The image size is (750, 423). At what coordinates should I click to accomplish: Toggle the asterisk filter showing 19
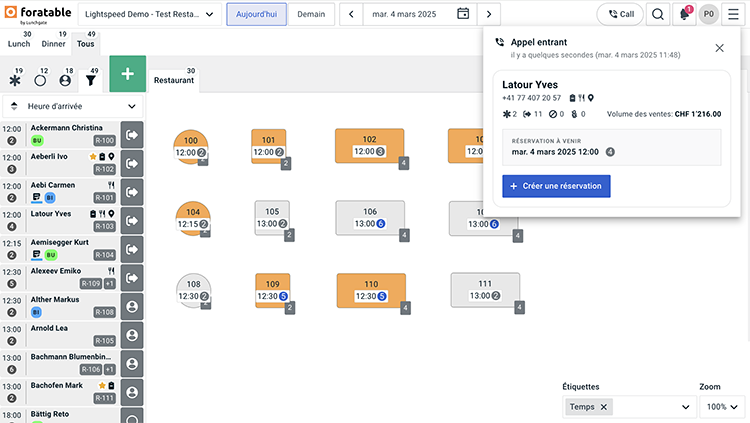(15, 79)
